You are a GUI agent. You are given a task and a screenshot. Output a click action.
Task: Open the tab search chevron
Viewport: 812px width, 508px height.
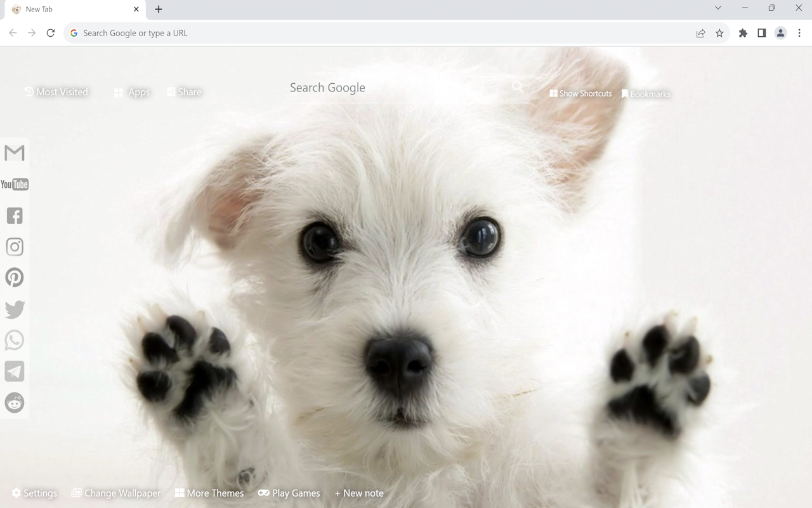(x=717, y=8)
